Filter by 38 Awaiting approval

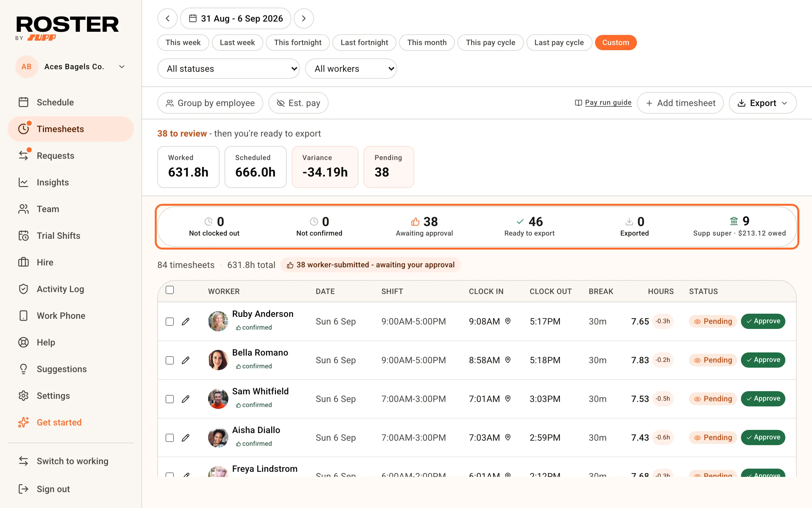424,226
